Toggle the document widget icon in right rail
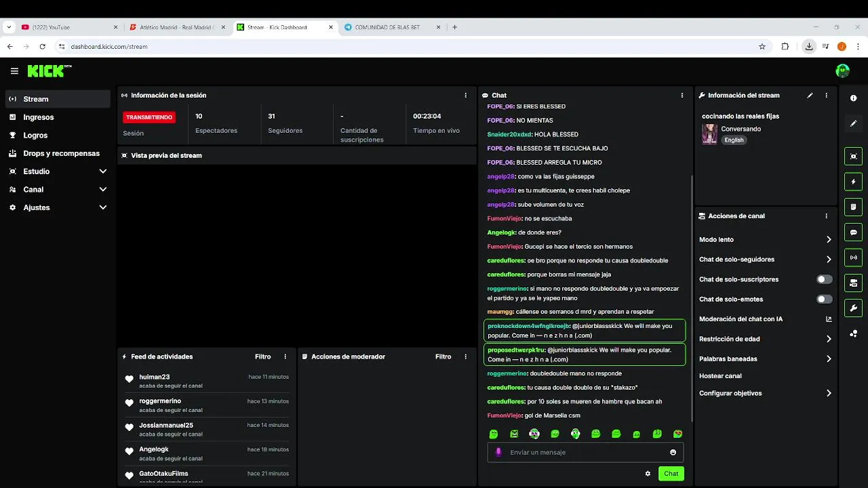 pyautogui.click(x=853, y=207)
